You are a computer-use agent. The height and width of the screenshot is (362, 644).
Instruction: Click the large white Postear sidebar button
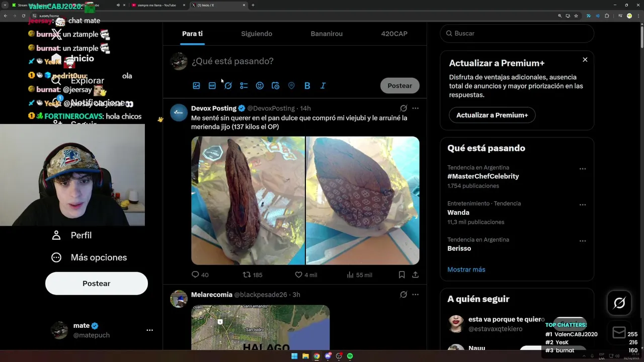[97, 284]
